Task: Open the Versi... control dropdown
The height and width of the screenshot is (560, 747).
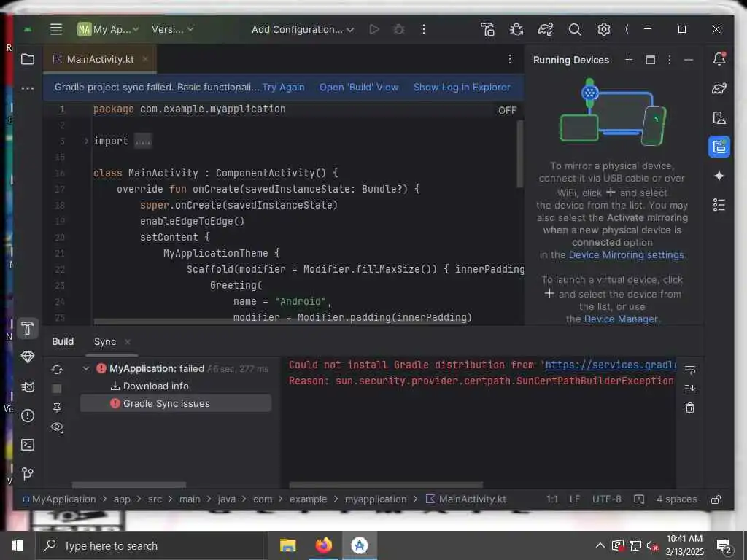Action: click(172, 29)
